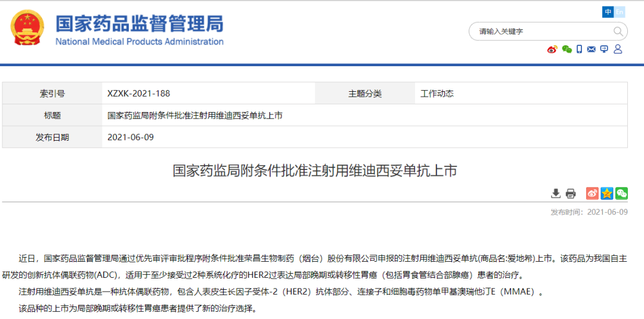Share article to Weibo
The width and height of the screenshot is (644, 319).
coord(592,193)
